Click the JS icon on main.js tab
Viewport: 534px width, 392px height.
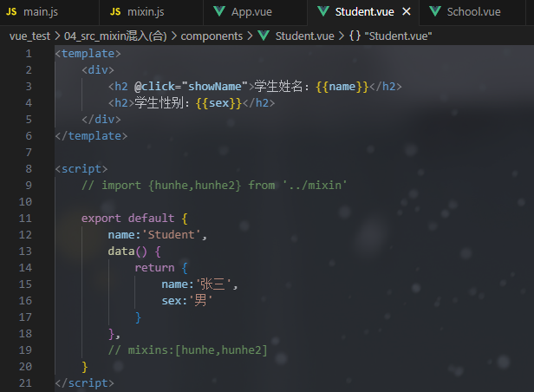(11, 12)
